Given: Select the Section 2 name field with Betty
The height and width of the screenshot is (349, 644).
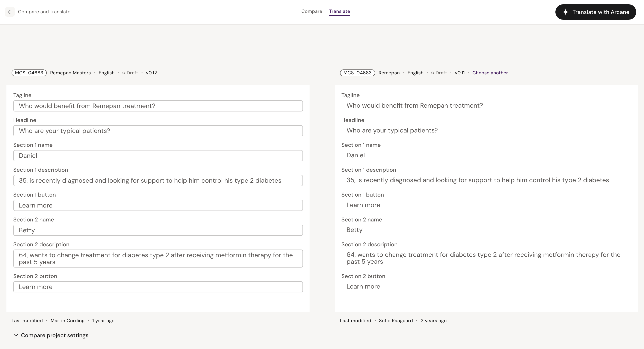Looking at the screenshot, I should (158, 230).
